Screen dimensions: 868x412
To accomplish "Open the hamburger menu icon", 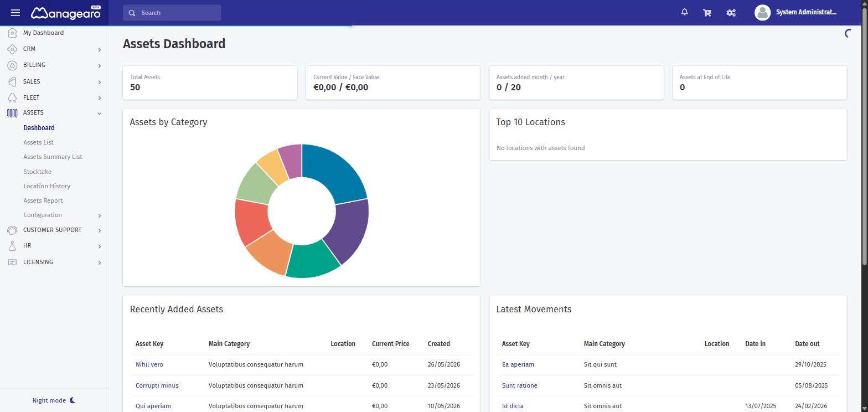I will point(15,13).
